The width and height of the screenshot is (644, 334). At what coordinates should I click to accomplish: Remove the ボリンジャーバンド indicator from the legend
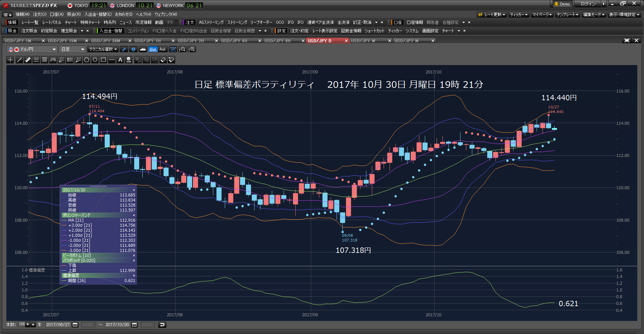click(134, 215)
